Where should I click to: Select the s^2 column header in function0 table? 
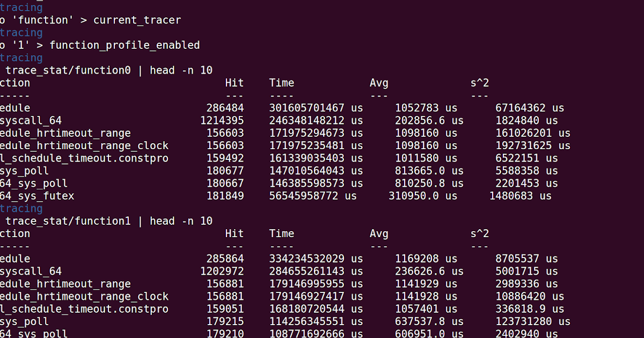point(479,83)
